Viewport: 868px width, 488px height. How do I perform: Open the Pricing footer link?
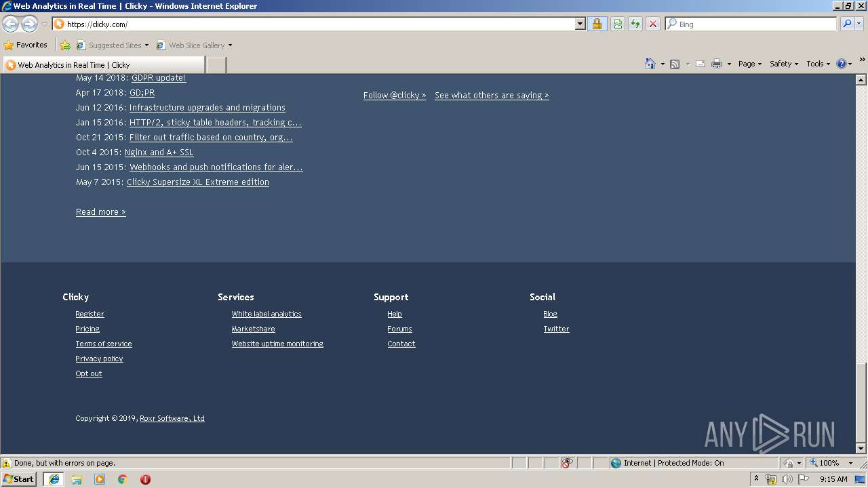87,329
